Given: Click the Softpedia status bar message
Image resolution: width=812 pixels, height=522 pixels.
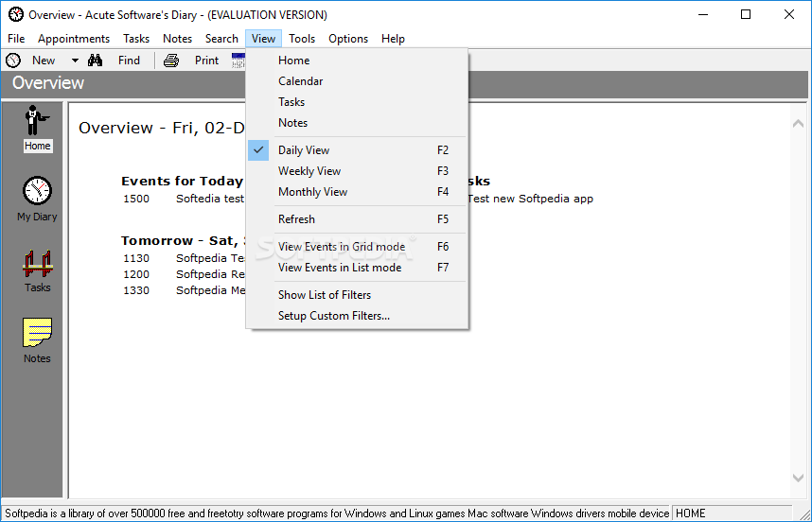Looking at the screenshot, I should [x=337, y=513].
